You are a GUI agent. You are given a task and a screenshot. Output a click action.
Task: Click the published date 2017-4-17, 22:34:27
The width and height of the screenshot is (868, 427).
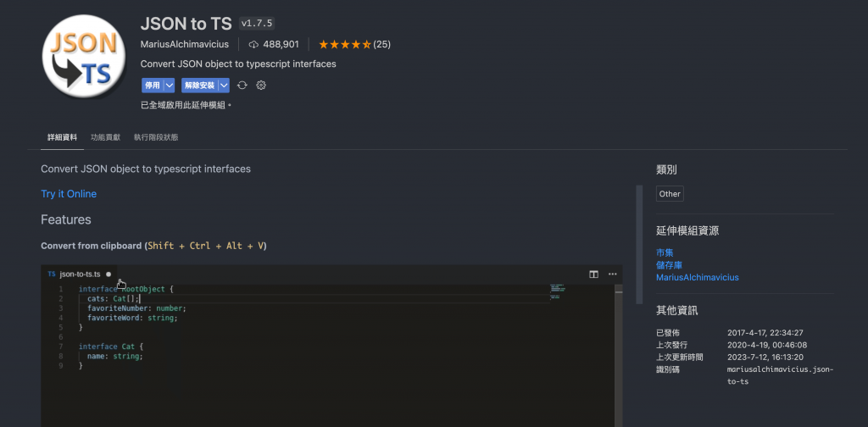tap(765, 332)
